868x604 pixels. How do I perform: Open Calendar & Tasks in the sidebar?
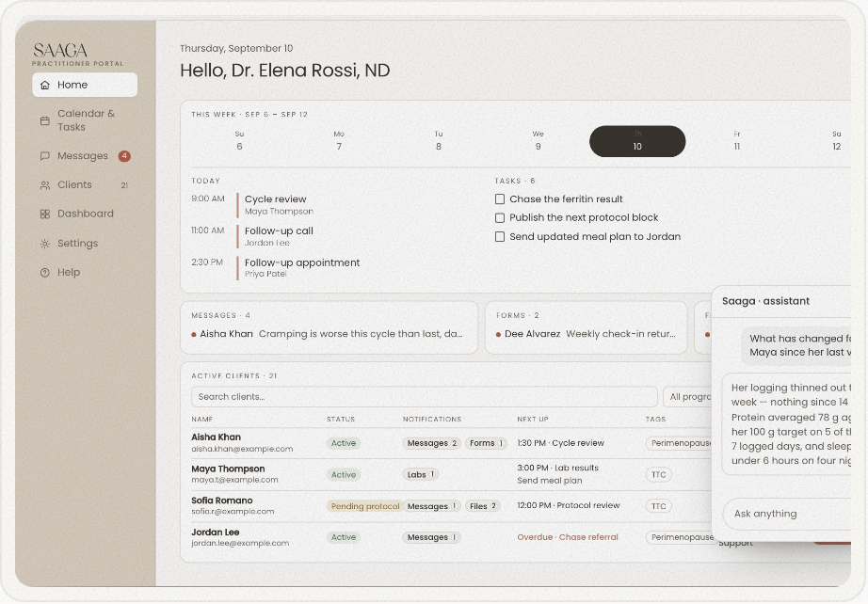pyautogui.click(x=85, y=120)
